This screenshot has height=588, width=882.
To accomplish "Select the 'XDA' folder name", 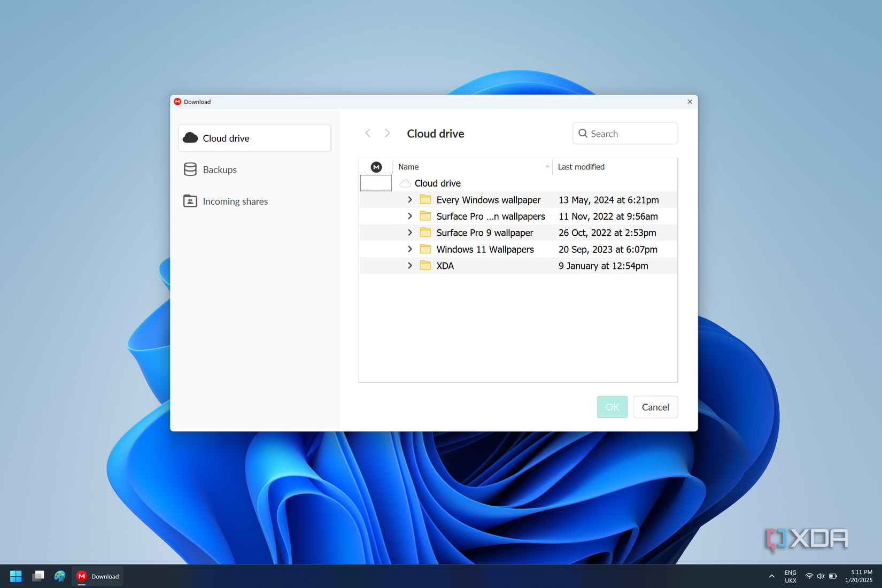I will [445, 266].
